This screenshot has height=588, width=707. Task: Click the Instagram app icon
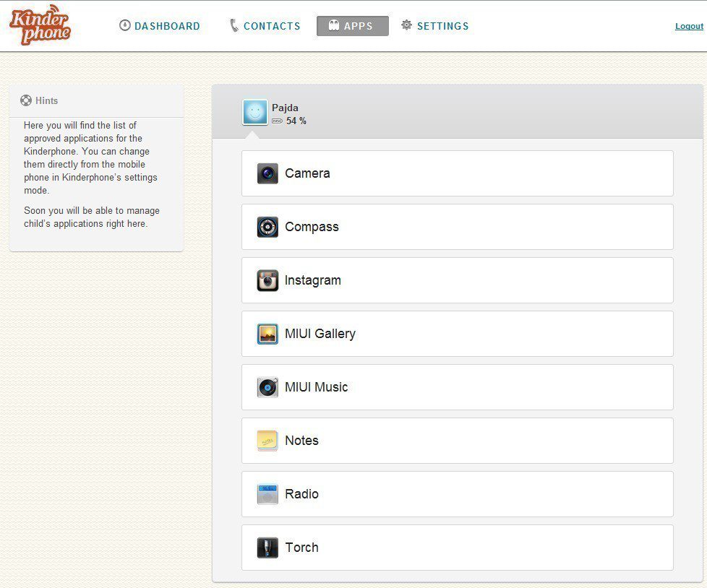tap(267, 280)
